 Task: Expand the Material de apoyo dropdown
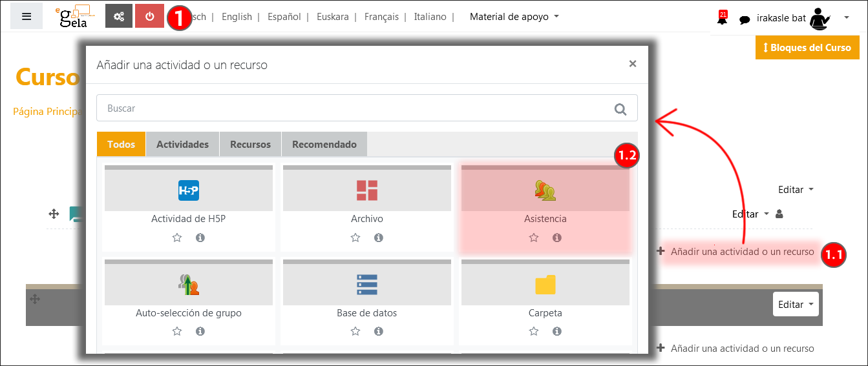click(514, 17)
